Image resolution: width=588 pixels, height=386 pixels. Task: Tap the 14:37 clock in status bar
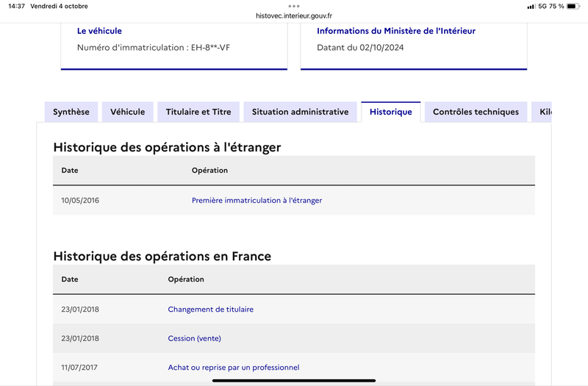point(16,6)
